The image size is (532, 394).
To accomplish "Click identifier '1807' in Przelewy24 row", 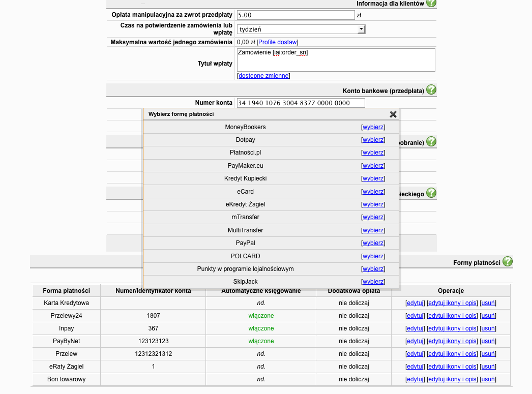I will [x=154, y=316].
